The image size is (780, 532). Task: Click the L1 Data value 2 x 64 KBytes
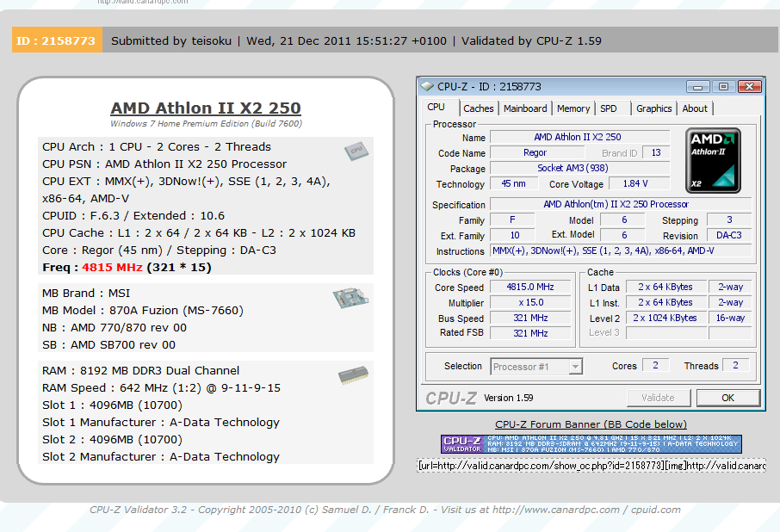pos(666,287)
